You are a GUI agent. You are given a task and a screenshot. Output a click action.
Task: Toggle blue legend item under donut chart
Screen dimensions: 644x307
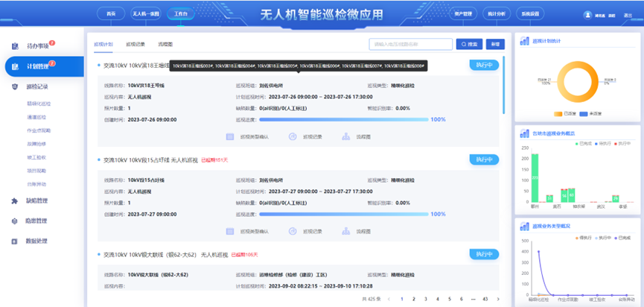pos(590,113)
